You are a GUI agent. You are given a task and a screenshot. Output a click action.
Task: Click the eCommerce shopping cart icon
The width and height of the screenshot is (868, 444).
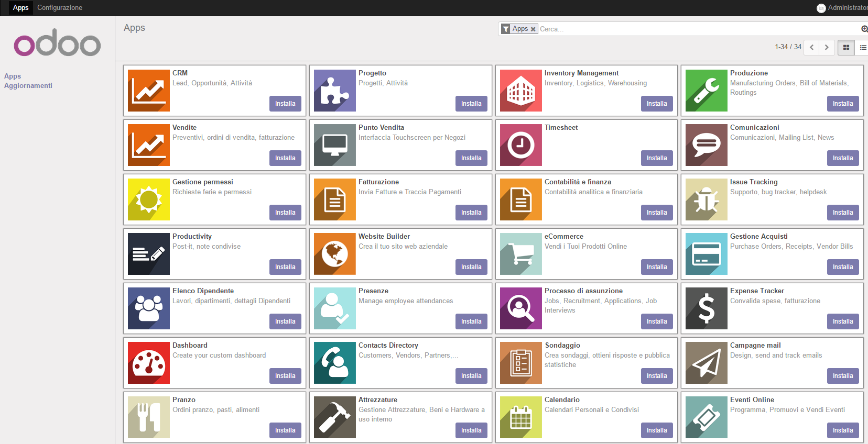(x=521, y=254)
